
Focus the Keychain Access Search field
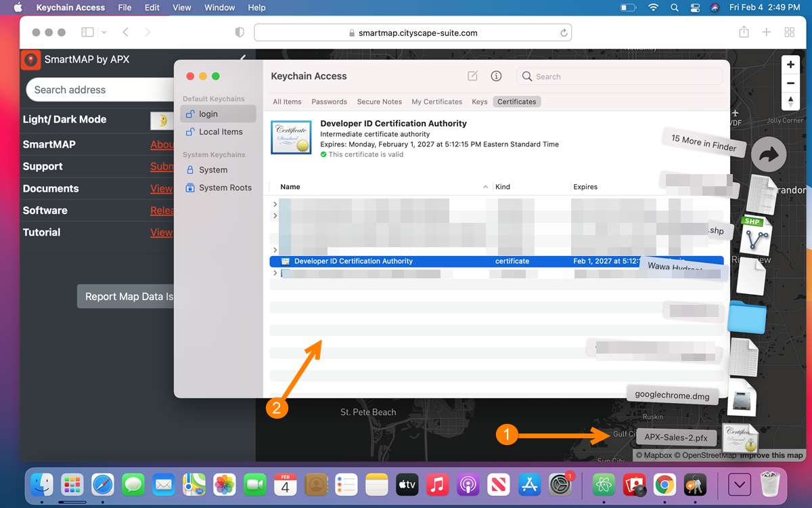619,77
